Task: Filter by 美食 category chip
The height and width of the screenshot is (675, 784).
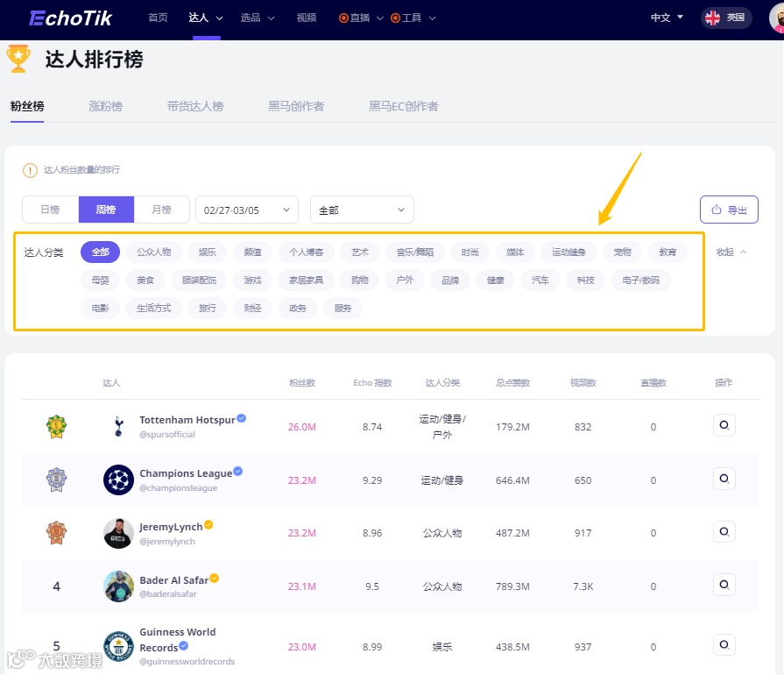Action: [145, 281]
